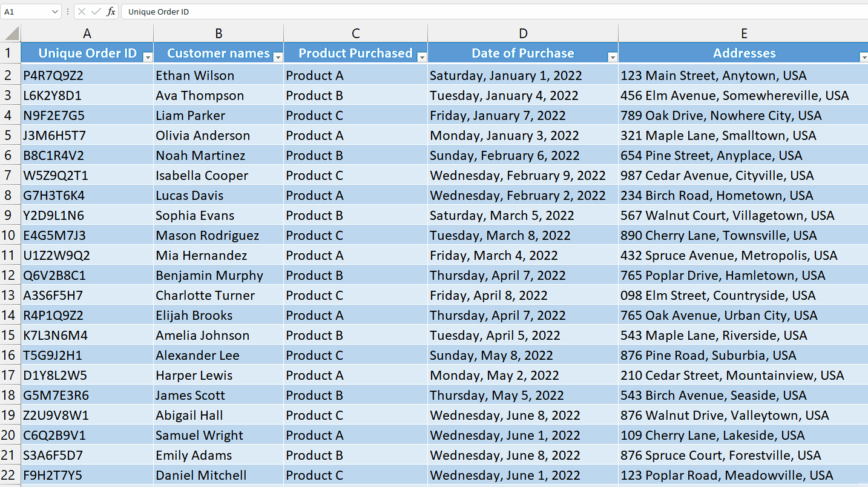Click the Cancel (X) icon beside formula bar
868x487 pixels.
click(x=81, y=11)
